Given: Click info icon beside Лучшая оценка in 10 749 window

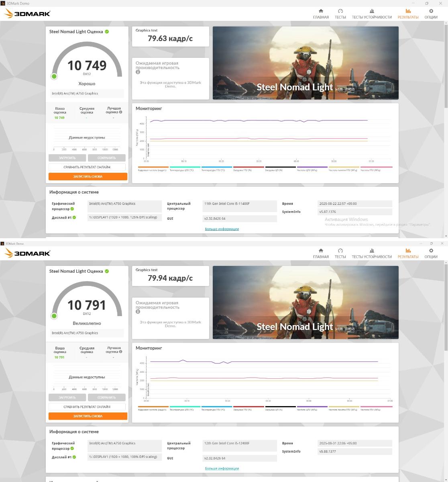Looking at the screenshot, I should point(120,112).
